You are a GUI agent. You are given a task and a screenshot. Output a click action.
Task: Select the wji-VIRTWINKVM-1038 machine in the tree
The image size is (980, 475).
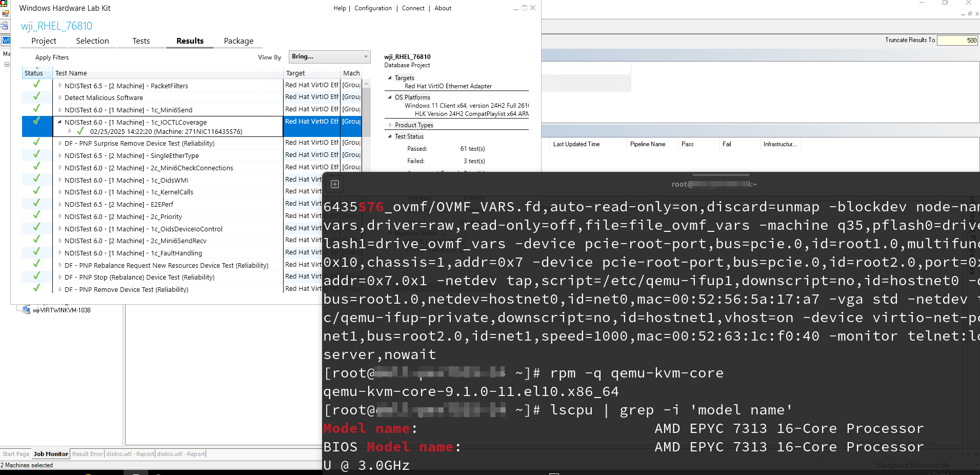click(62, 310)
